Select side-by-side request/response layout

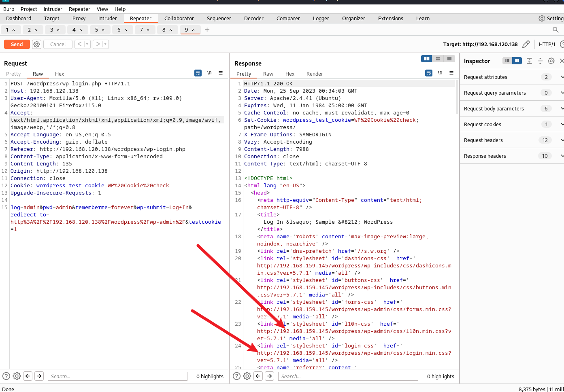coord(427,59)
